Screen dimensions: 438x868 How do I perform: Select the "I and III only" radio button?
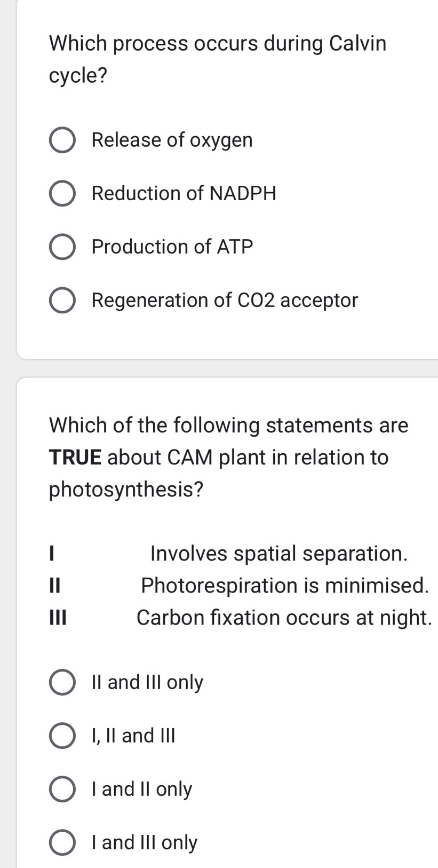[x=62, y=842]
